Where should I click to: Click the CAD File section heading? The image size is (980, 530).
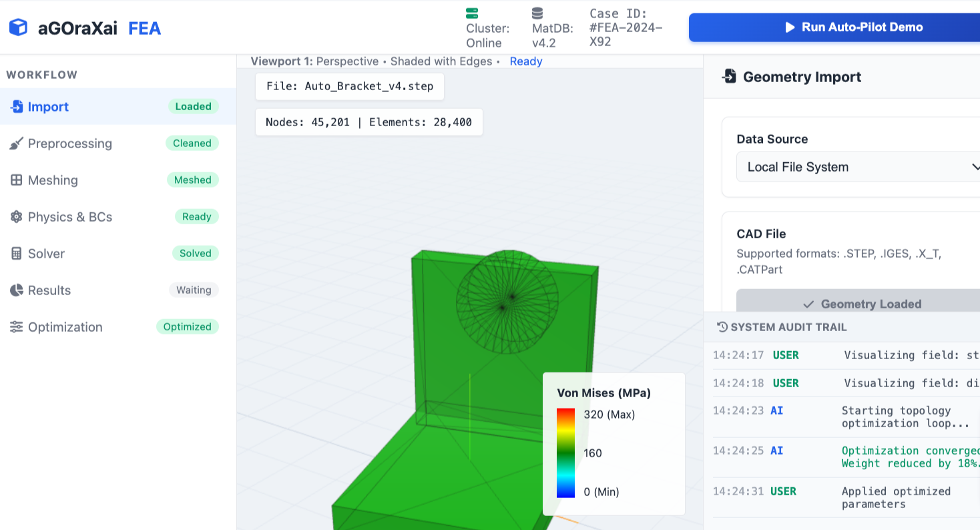tap(761, 234)
